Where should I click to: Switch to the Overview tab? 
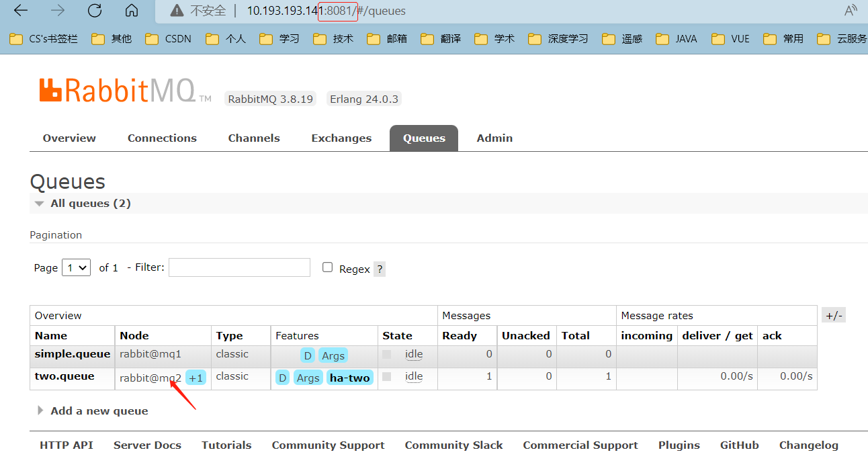click(69, 138)
